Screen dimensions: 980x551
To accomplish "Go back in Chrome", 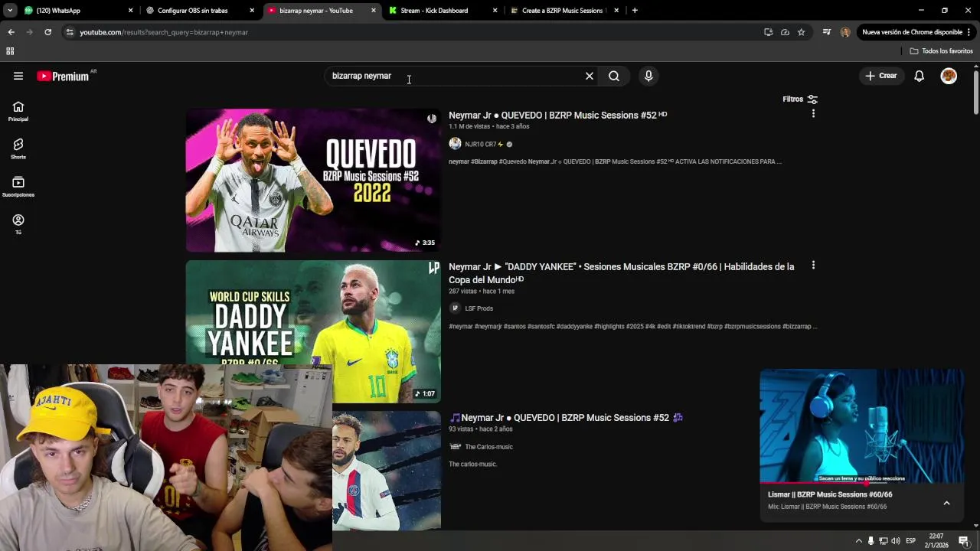I will (x=11, y=32).
